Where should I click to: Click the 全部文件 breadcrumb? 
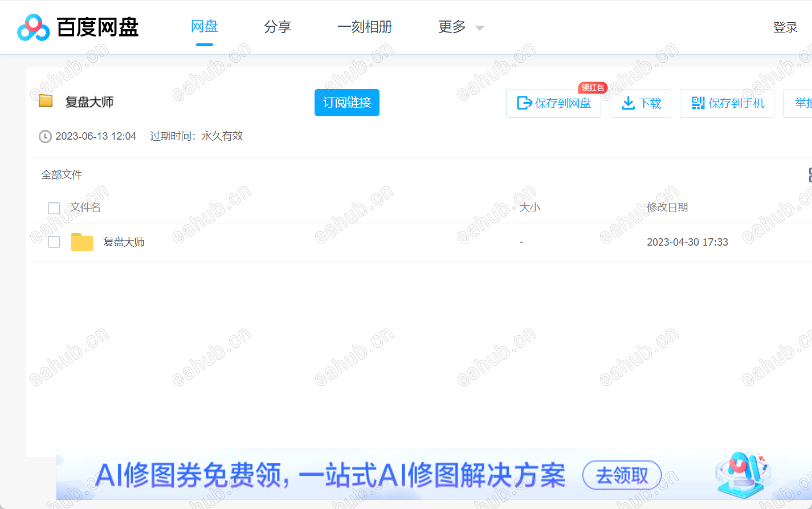click(62, 175)
